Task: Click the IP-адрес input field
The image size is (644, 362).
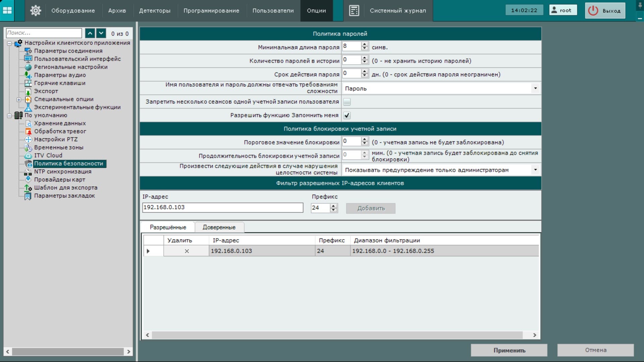Action: coord(222,207)
